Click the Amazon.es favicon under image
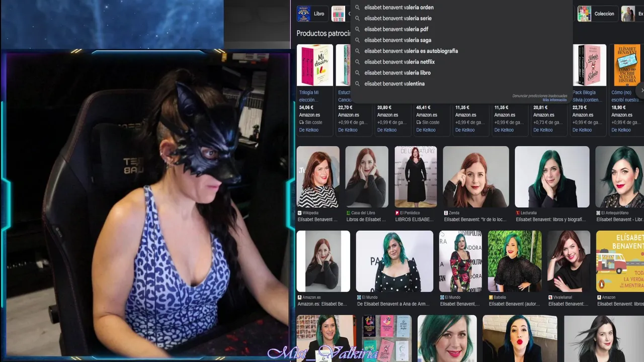Viewport: 644px width, 362px height. pos(299,298)
